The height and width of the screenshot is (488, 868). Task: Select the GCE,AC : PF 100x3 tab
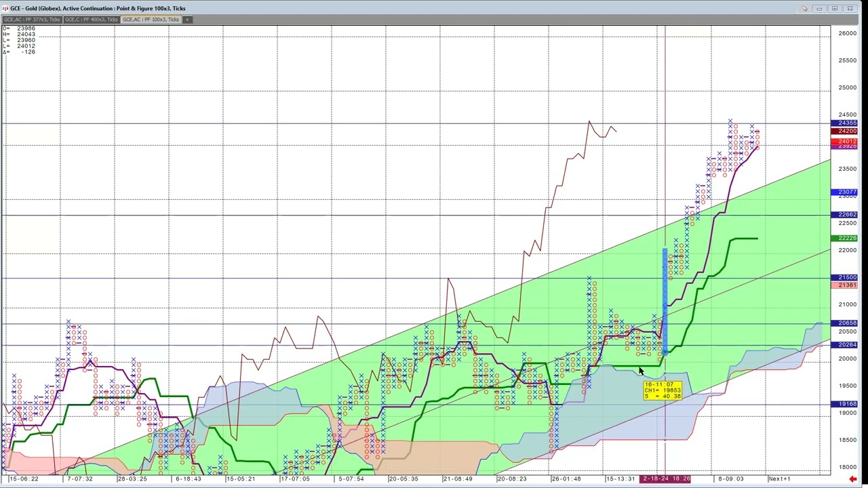click(x=151, y=19)
